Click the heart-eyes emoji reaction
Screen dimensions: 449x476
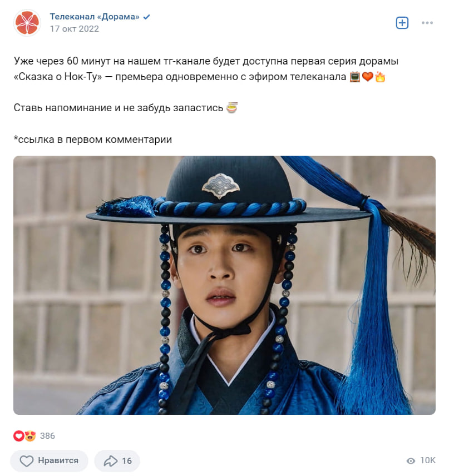click(x=30, y=436)
